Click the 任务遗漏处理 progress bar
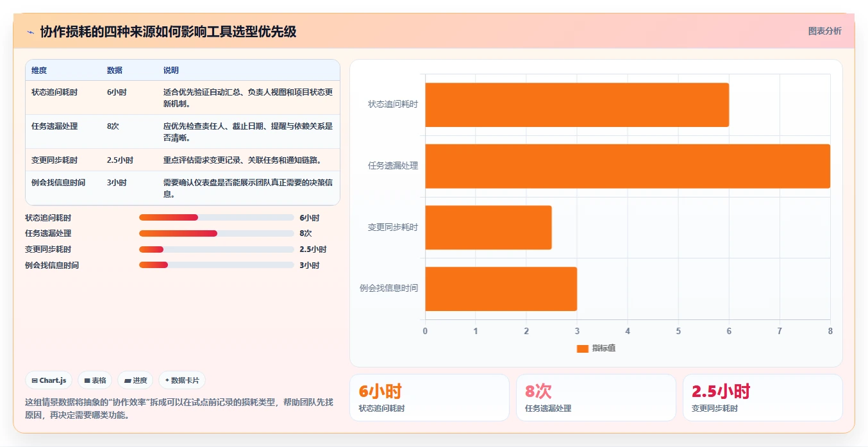 click(216, 233)
